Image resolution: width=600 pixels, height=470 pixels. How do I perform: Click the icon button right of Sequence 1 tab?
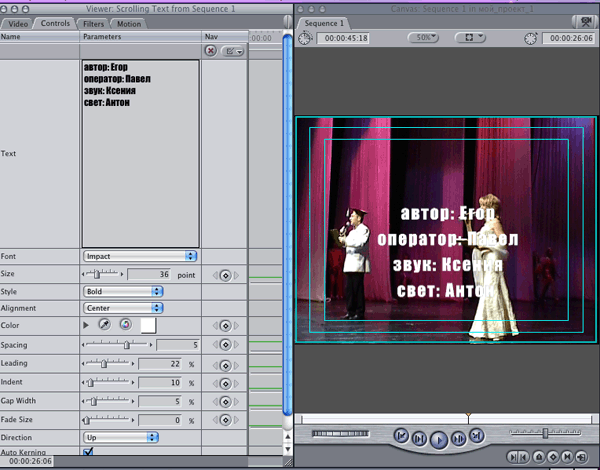click(x=585, y=22)
